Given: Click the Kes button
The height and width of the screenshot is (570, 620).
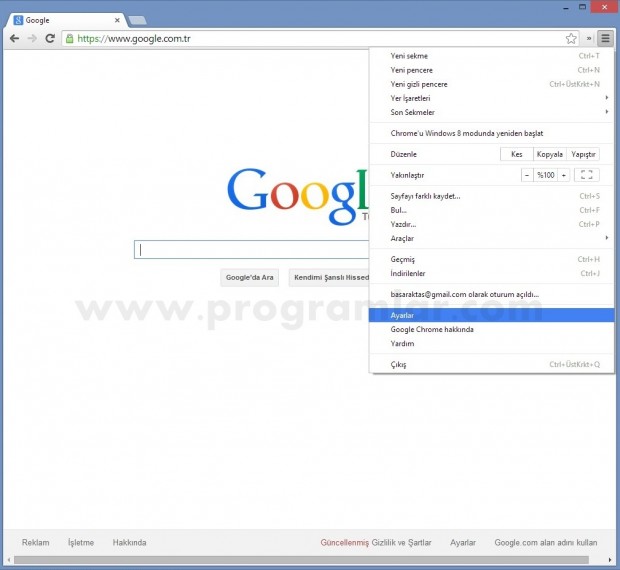Looking at the screenshot, I should 516,154.
